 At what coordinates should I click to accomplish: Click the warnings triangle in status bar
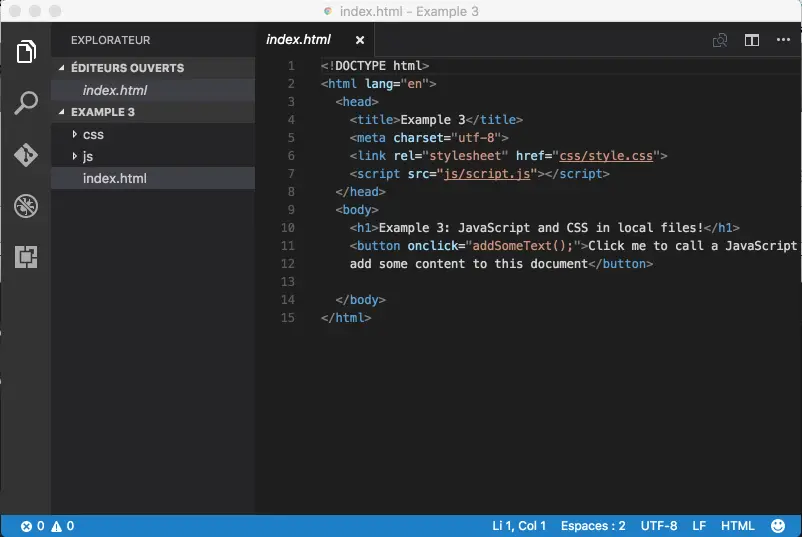tap(56, 526)
